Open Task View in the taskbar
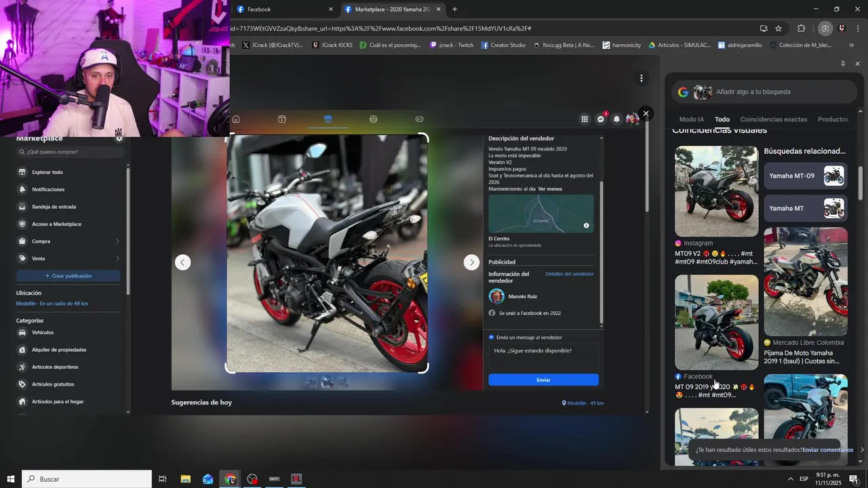Screen dimensions: 868x488 [163, 479]
